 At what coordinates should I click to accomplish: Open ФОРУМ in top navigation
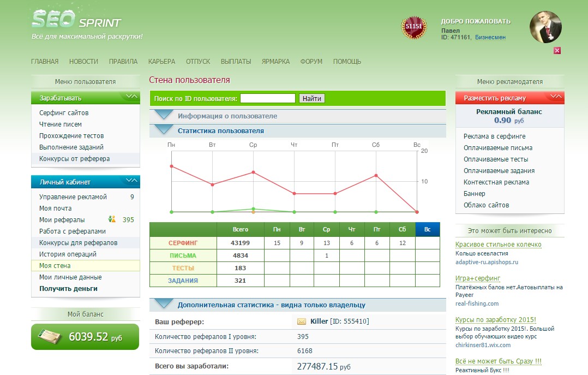click(311, 62)
